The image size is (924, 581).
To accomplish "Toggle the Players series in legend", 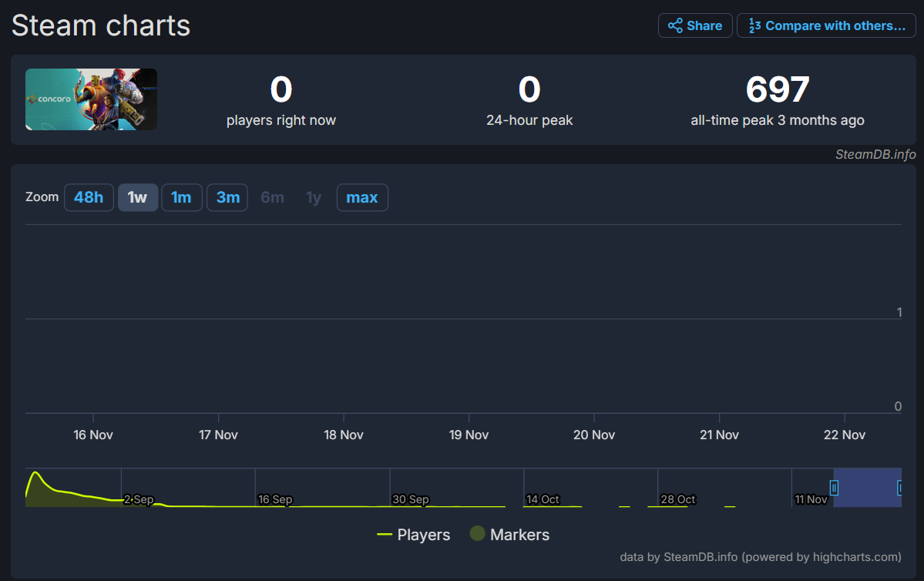I will point(413,535).
